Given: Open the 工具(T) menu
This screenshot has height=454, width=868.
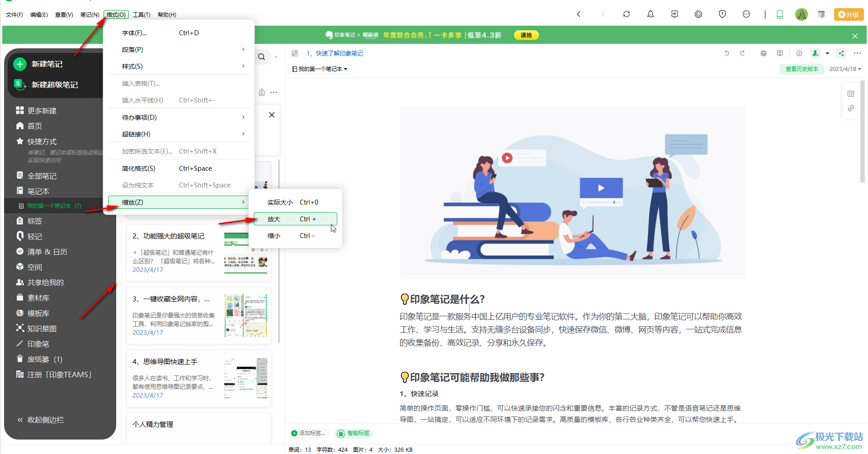Looking at the screenshot, I should 142,15.
